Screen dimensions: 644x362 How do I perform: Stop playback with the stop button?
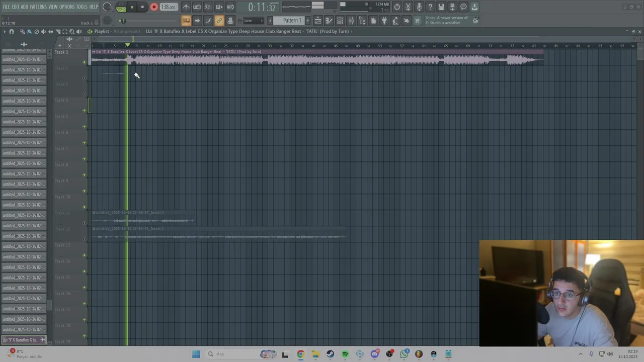point(142,7)
